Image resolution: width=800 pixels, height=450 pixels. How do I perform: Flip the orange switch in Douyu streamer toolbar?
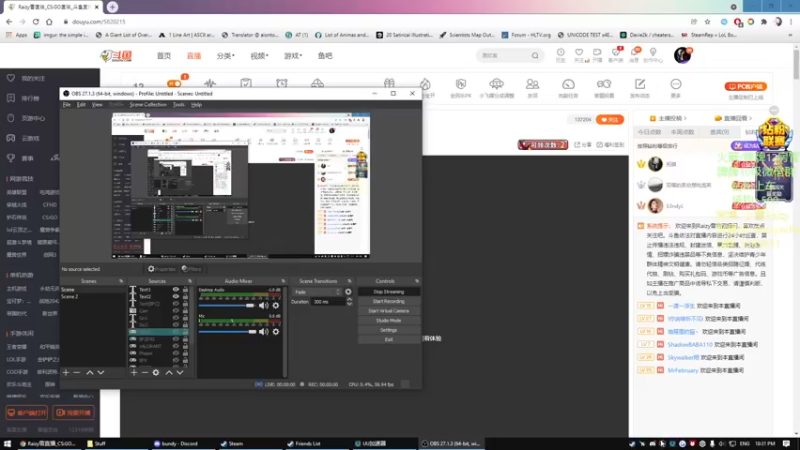coord(174,83)
